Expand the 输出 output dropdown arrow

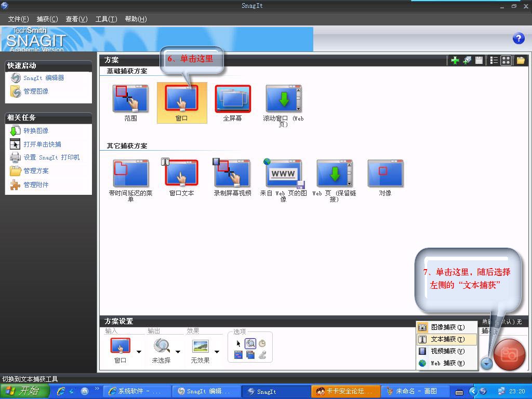point(178,352)
